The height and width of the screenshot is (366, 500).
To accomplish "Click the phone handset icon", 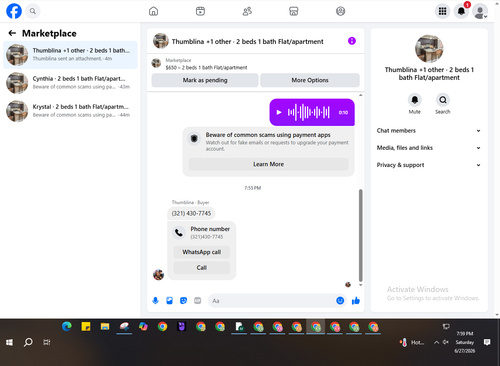I will (x=179, y=232).
